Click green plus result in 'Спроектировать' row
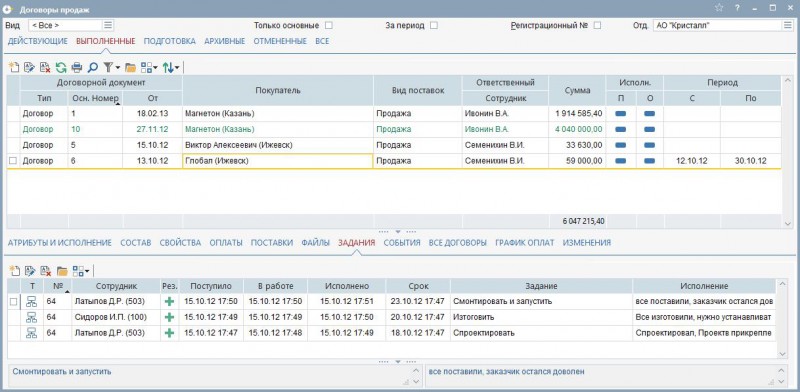 (x=169, y=333)
